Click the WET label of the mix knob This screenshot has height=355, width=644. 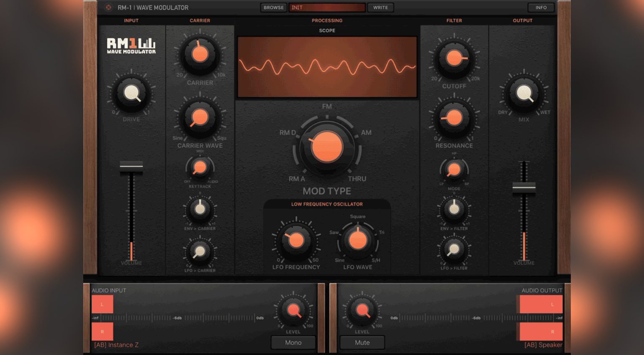pos(545,112)
